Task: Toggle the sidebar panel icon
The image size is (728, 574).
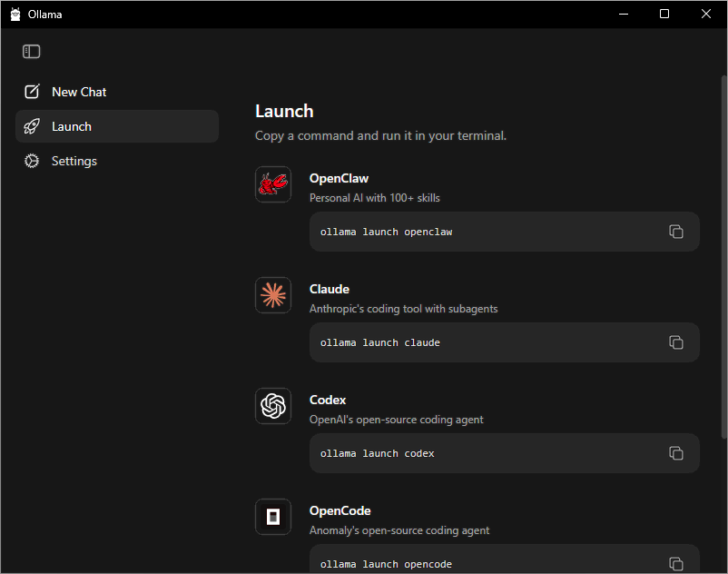Action: (x=32, y=52)
